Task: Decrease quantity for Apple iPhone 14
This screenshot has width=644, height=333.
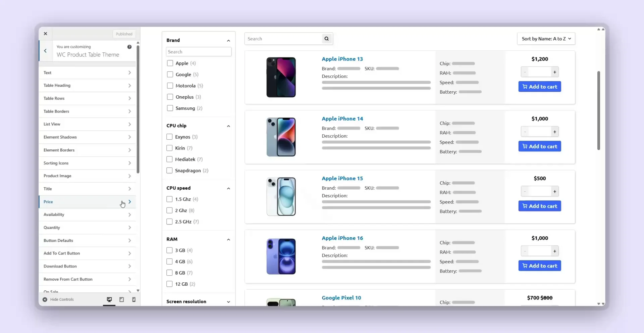Action: [525, 132]
